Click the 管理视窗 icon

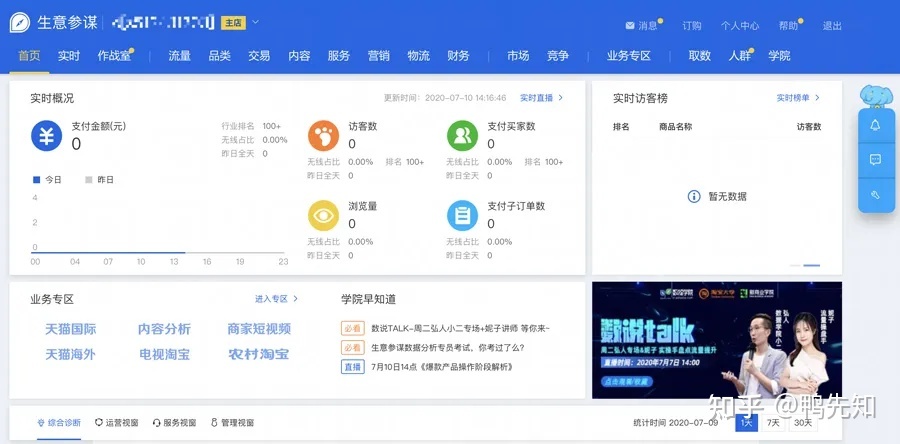[214, 423]
